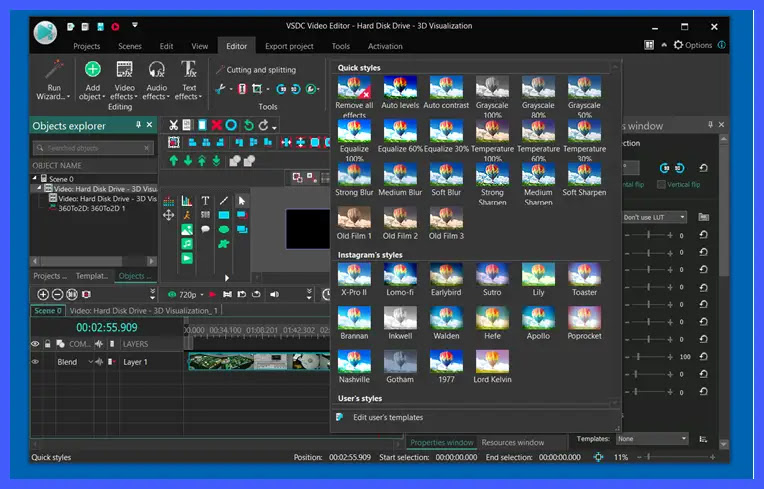Image resolution: width=764 pixels, height=489 pixels.
Task: Click the scissors cut icon in the toolbar
Action: point(173,125)
